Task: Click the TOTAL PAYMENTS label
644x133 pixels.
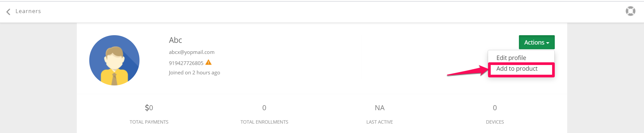Action: click(149, 122)
